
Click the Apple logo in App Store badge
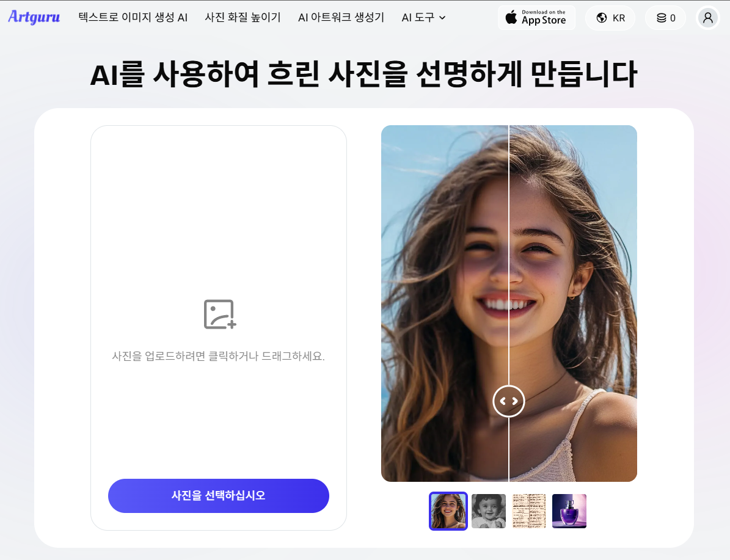[x=511, y=17]
